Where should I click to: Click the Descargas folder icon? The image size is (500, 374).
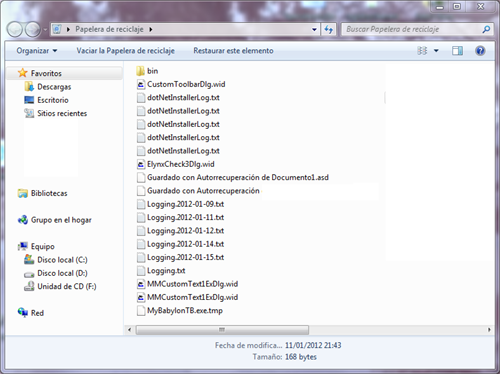(x=29, y=87)
